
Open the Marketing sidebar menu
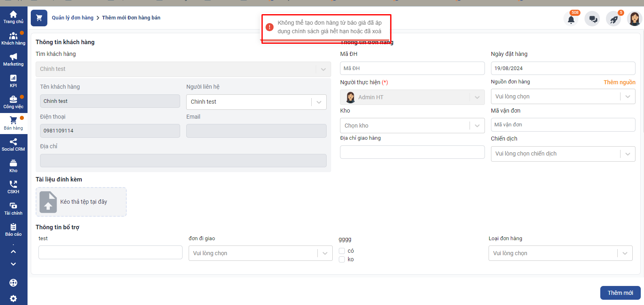(x=13, y=60)
